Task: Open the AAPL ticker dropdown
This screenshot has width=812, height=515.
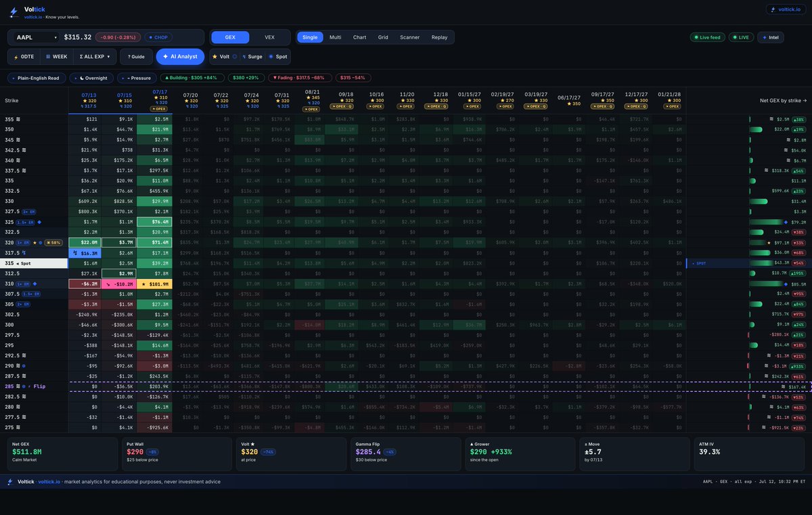Action: click(x=37, y=37)
